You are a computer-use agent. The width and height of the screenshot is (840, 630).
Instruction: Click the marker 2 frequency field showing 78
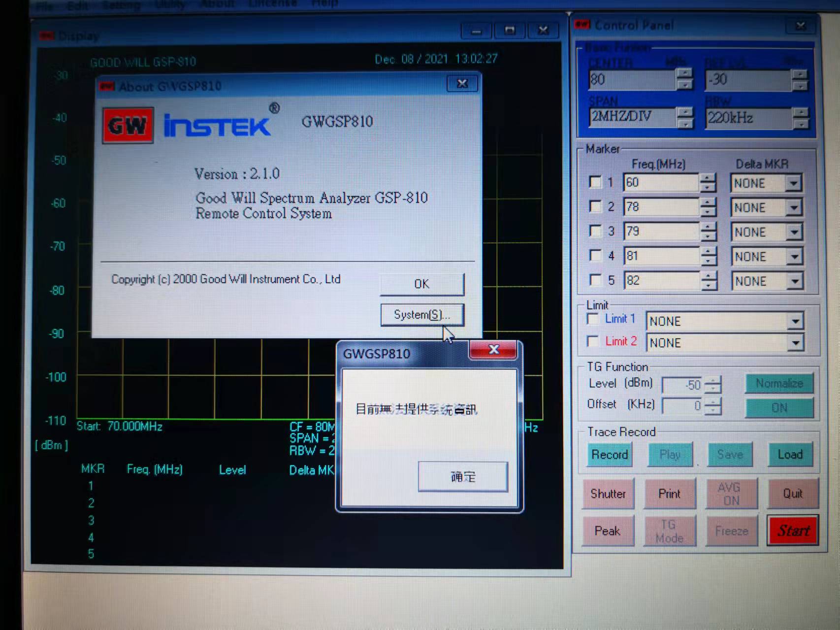tap(661, 207)
